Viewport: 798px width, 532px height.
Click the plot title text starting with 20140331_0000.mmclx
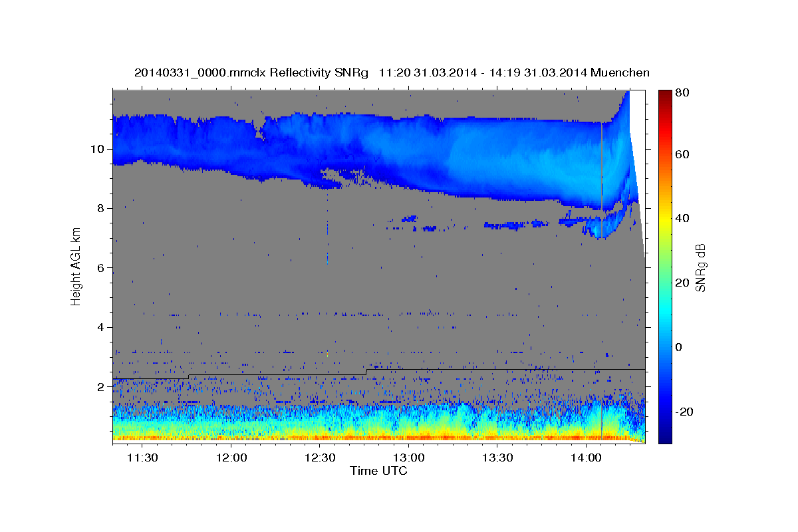(392, 72)
